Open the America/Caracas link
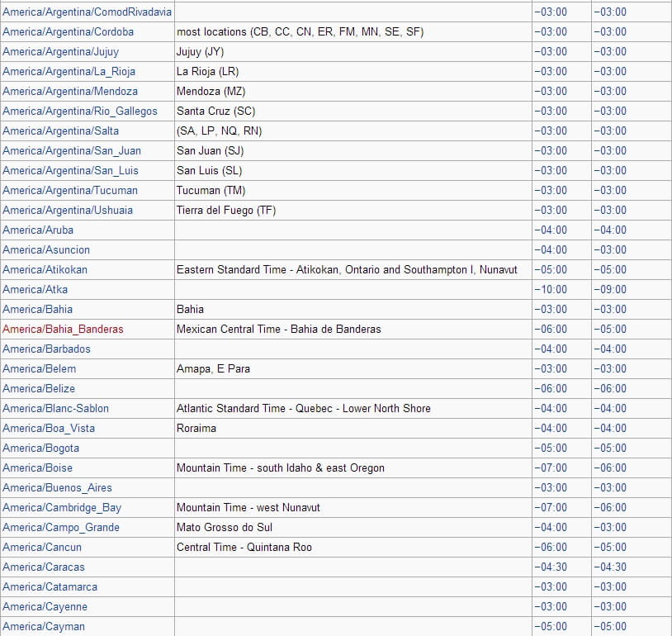Viewport: 672px width, 636px height. [44, 567]
